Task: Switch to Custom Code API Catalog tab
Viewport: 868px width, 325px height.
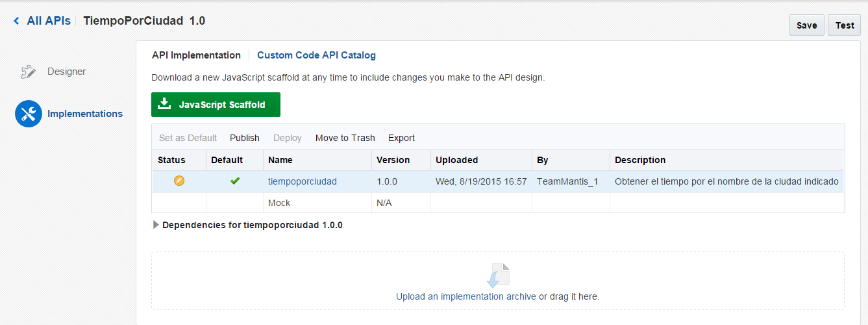Action: pyautogui.click(x=316, y=55)
